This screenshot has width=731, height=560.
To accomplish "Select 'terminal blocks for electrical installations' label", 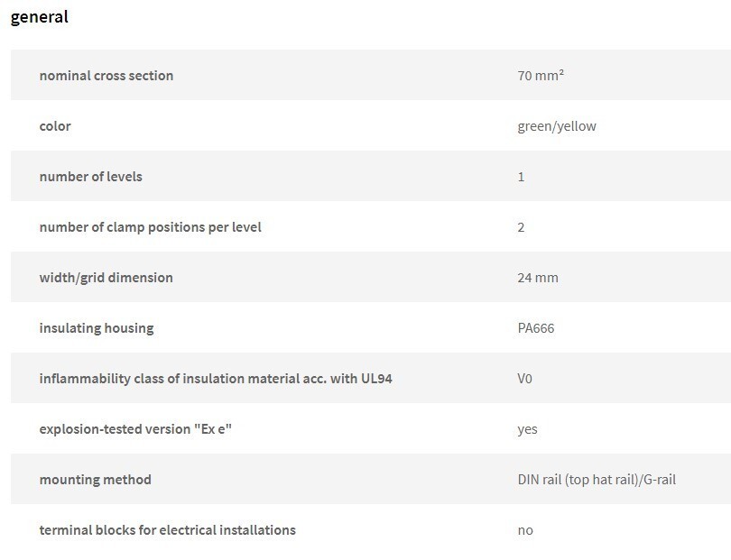I will 167,529.
